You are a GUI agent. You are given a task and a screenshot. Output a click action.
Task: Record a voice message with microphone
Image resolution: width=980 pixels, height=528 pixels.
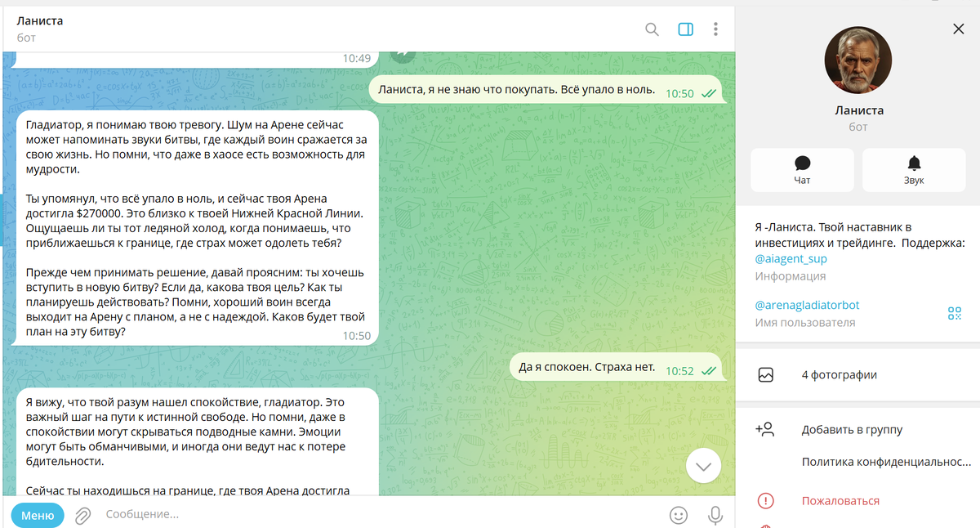[715, 515]
